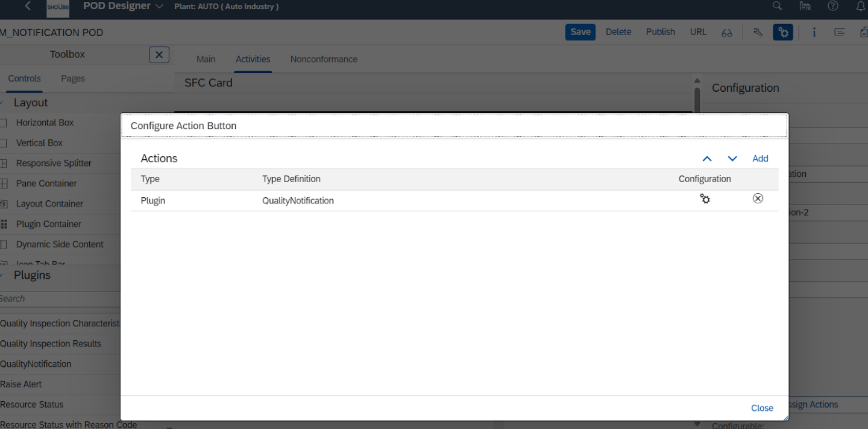Screen dimensions: 868x429
Task: Open configuration gear for QualityNotification plugin row
Action: point(705,198)
